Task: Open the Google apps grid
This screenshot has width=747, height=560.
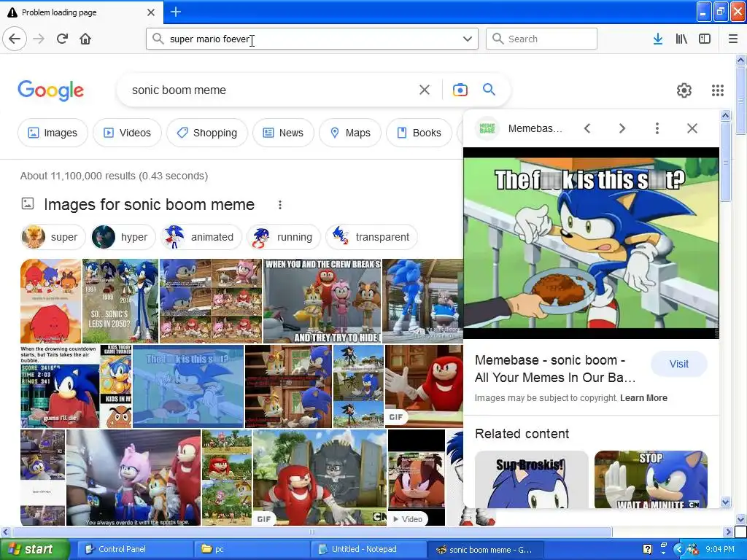Action: pyautogui.click(x=718, y=90)
